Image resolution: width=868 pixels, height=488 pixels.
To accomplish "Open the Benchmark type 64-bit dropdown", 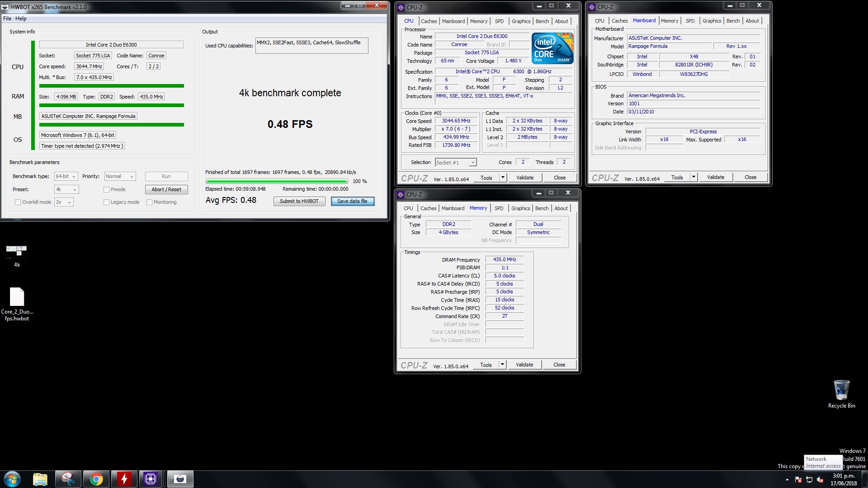I will tap(66, 176).
